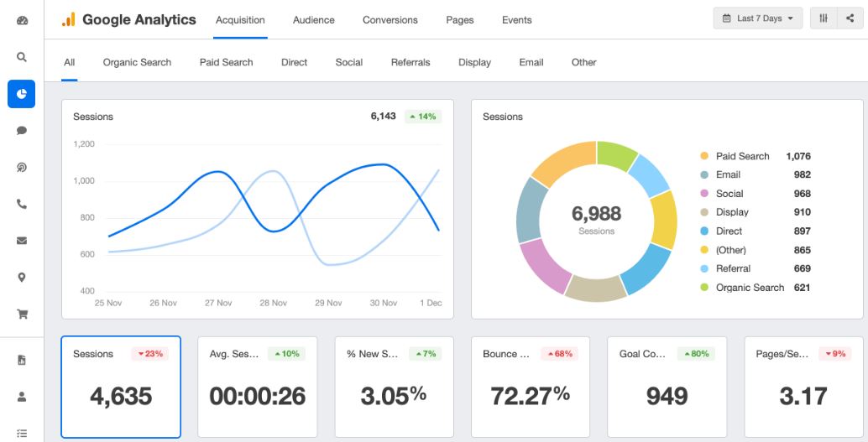Image resolution: width=868 pixels, height=442 pixels.
Task: Click the Direct blue legend dot
Action: (704, 231)
